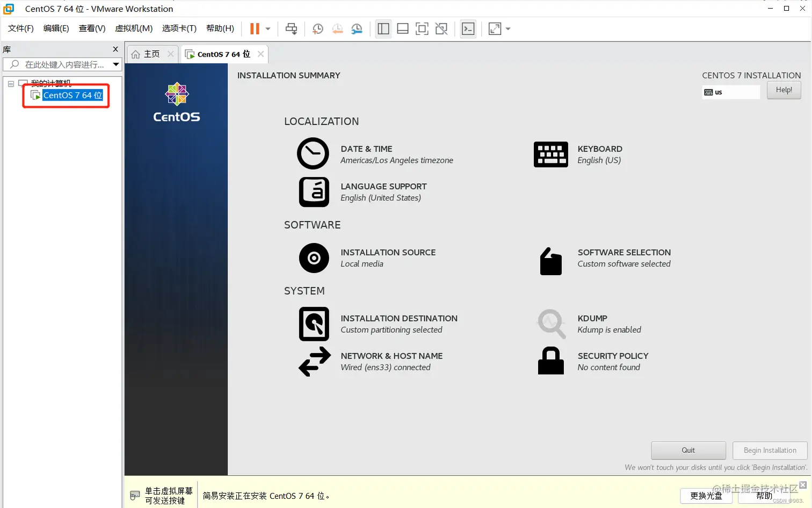Click the SOFTWARE SELECTION label

pos(624,253)
